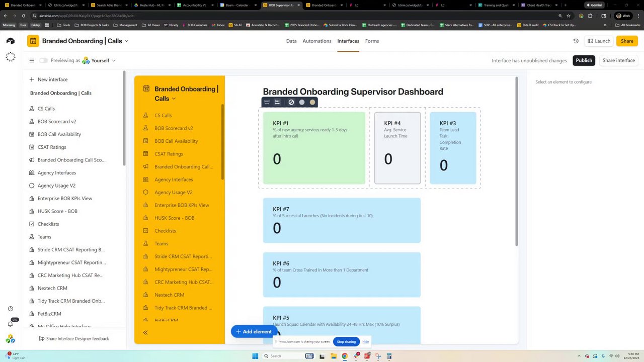Expand the yellow panel Branded Onboarding | Calls chevron

[x=174, y=99]
